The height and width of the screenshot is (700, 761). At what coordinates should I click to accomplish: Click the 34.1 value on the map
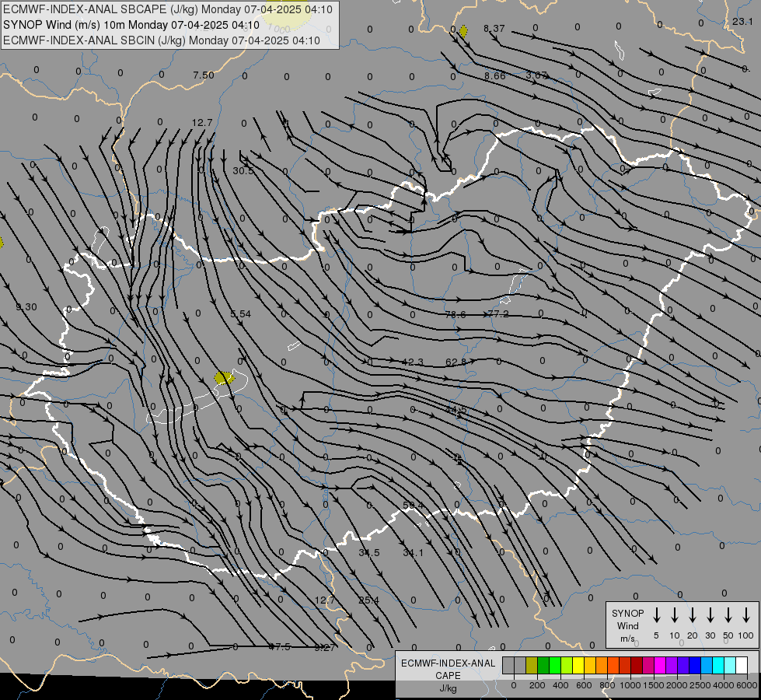(413, 552)
